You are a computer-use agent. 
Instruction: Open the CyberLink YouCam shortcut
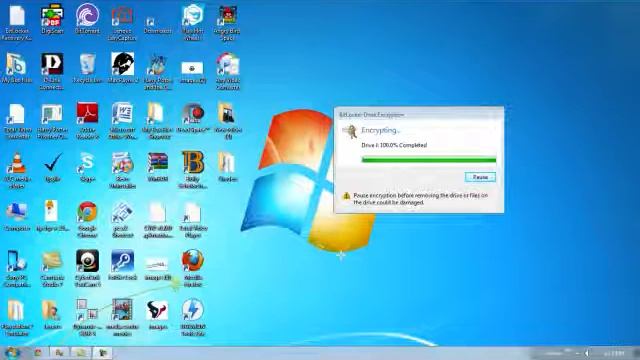click(x=87, y=269)
